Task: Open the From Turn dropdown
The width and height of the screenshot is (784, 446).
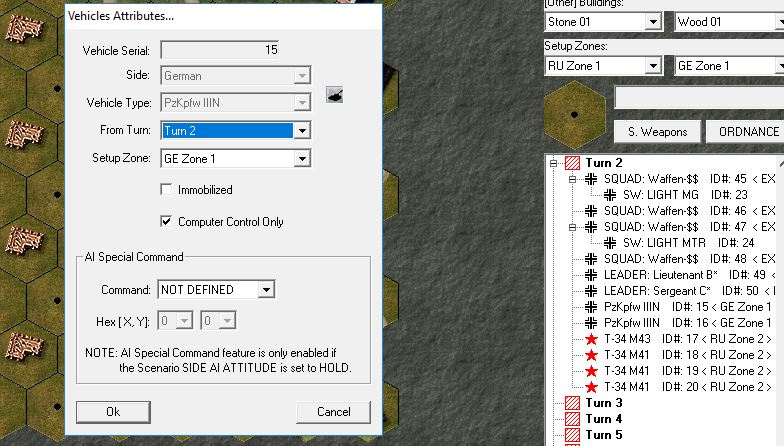Action: pos(302,130)
